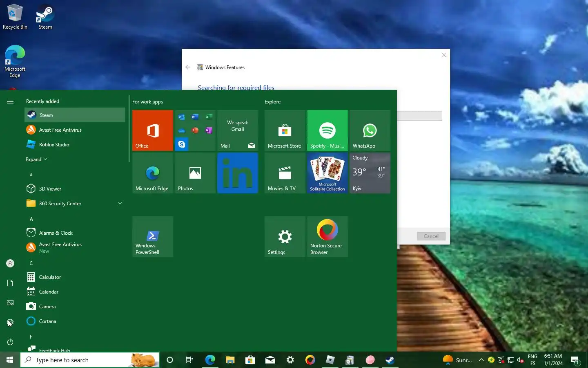Screen dimensions: 588x368
Task: Click the muted volume tray icon
Action: [521, 360]
